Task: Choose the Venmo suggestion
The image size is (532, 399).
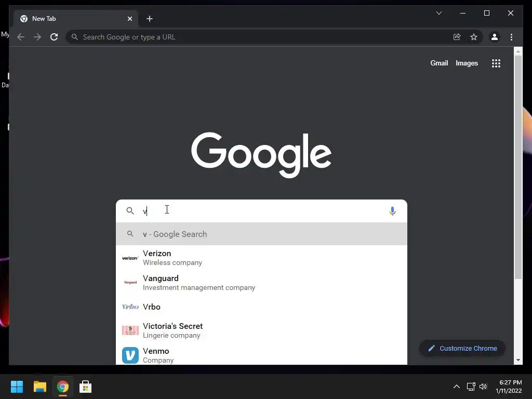Action: [x=261, y=355]
